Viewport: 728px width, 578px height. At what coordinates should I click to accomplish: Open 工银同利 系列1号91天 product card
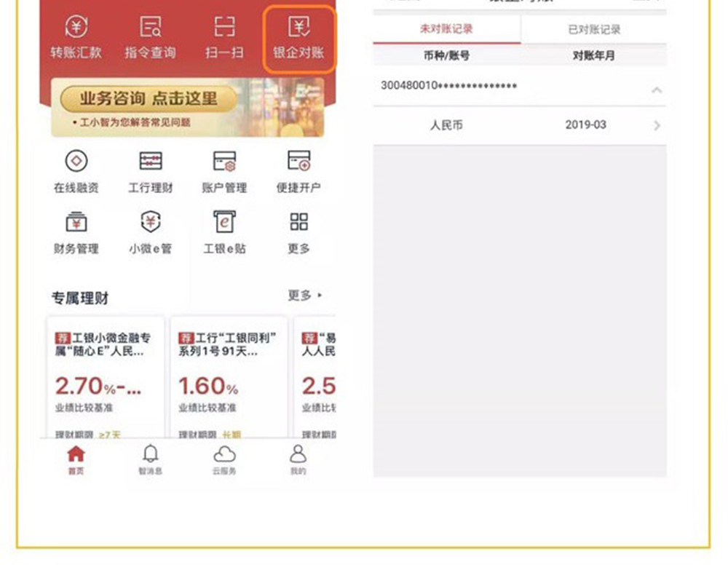229,377
